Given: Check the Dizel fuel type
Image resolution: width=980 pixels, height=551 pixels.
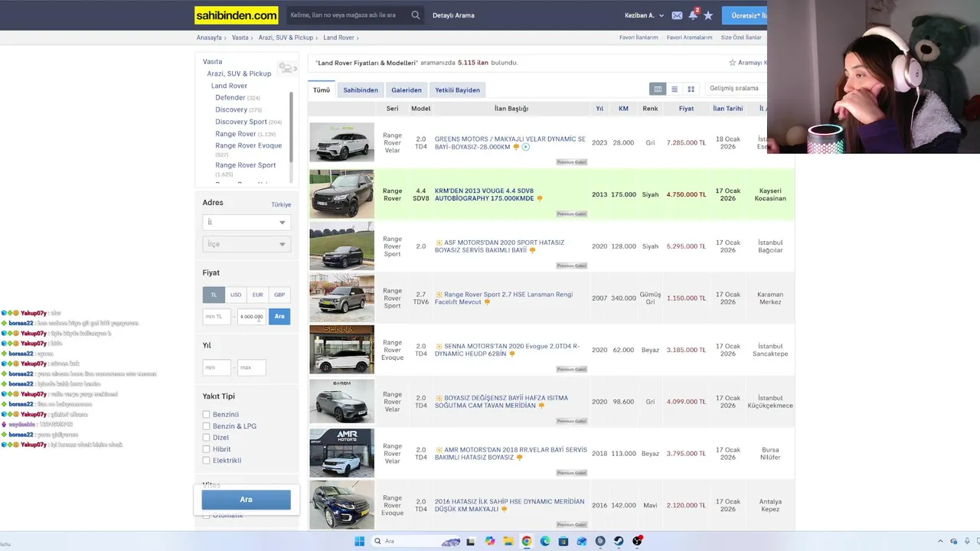Looking at the screenshot, I should pyautogui.click(x=206, y=438).
